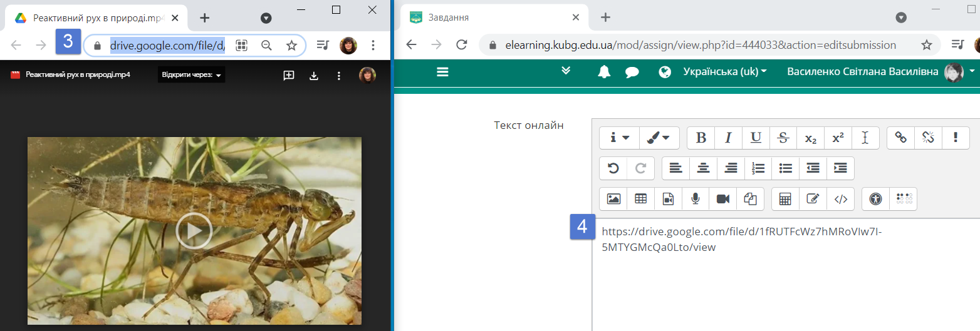Insert an image into the editor

[x=613, y=199]
